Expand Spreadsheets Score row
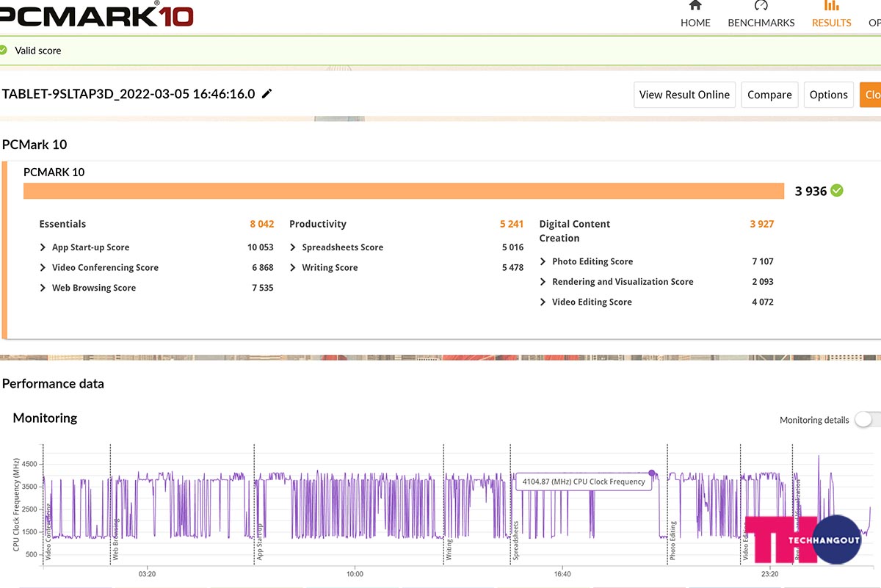 pyautogui.click(x=293, y=247)
